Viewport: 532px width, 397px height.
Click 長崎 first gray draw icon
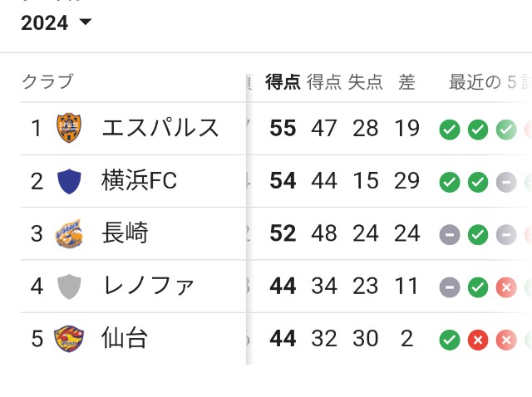click(x=450, y=234)
